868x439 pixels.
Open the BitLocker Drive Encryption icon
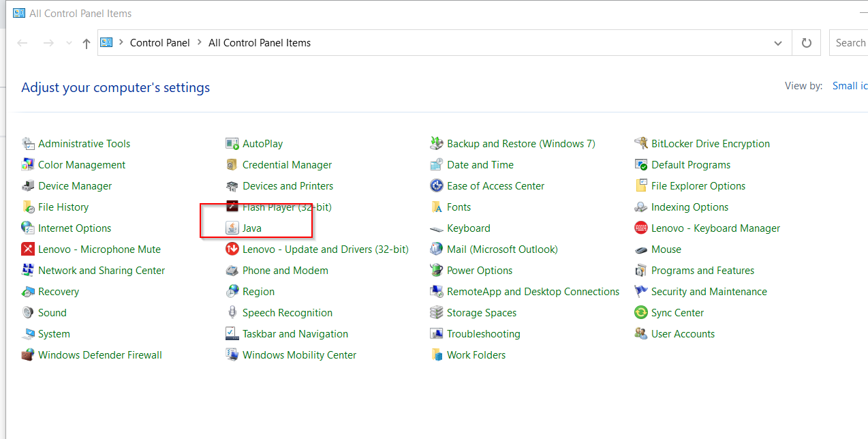pyautogui.click(x=641, y=144)
